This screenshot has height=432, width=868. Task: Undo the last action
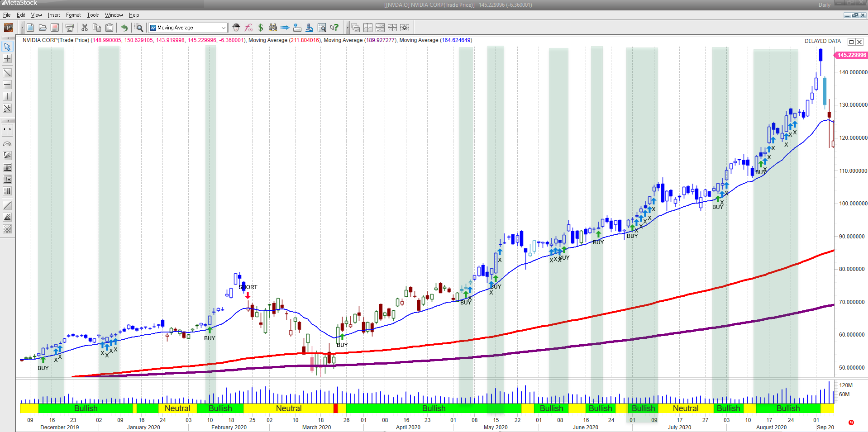pos(124,28)
